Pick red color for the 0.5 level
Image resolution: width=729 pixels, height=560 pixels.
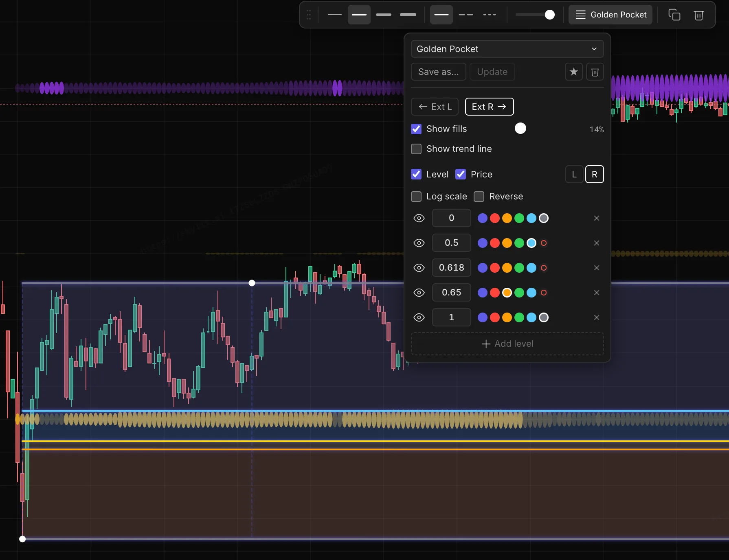[495, 243]
